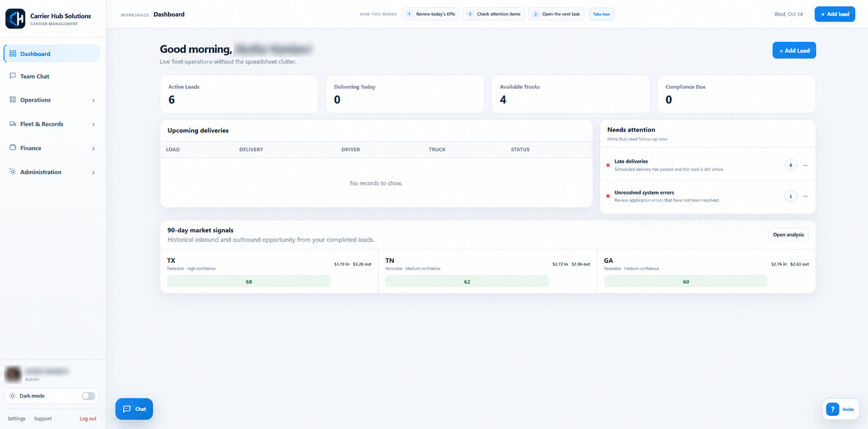Select step 1 Review today's KPIs

[x=431, y=14]
